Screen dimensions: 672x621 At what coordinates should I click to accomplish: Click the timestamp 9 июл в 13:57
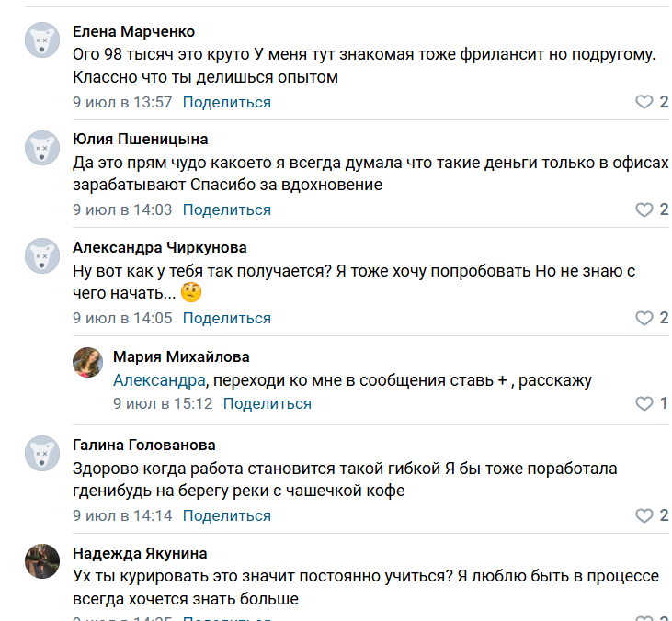(122, 102)
